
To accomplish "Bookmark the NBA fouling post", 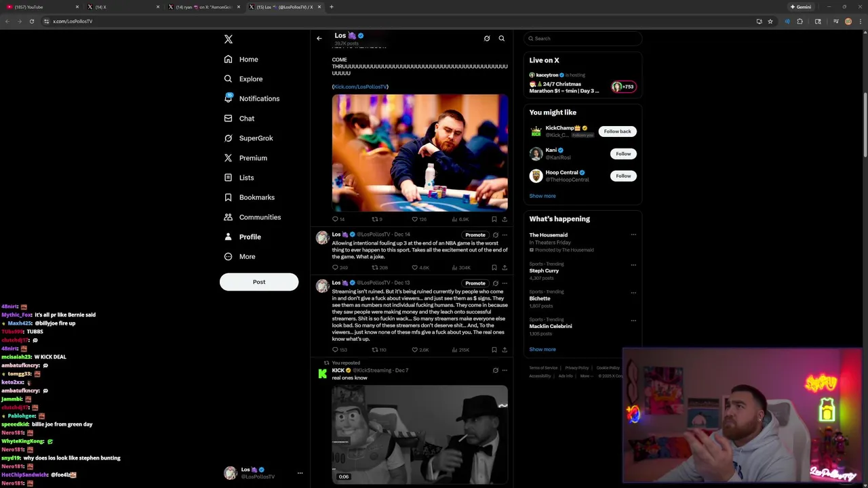I will [494, 268].
